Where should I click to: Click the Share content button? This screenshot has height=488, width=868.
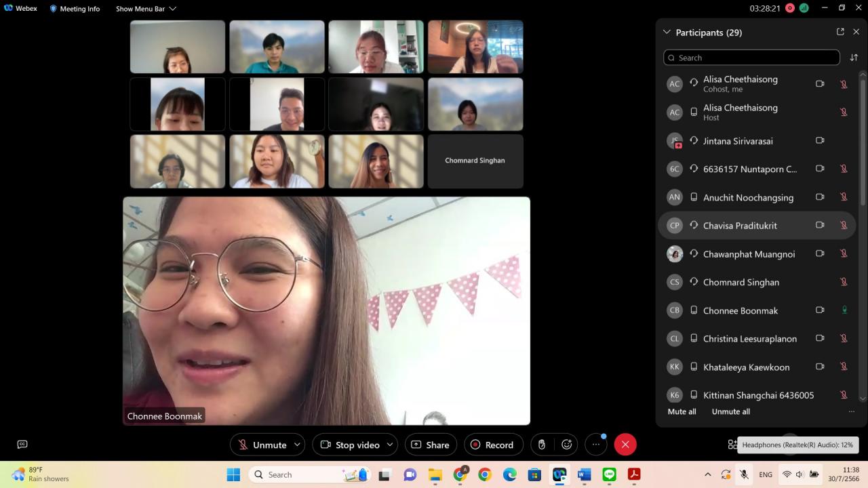coord(431,445)
